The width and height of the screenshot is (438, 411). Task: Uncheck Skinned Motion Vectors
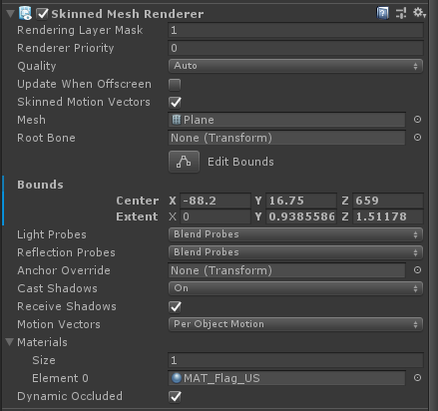coord(175,102)
